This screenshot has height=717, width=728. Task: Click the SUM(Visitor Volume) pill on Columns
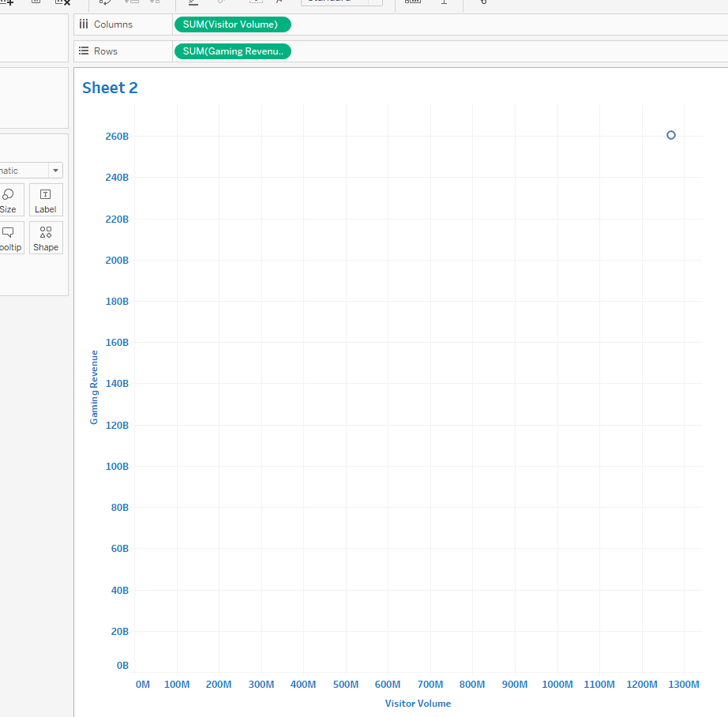click(233, 24)
